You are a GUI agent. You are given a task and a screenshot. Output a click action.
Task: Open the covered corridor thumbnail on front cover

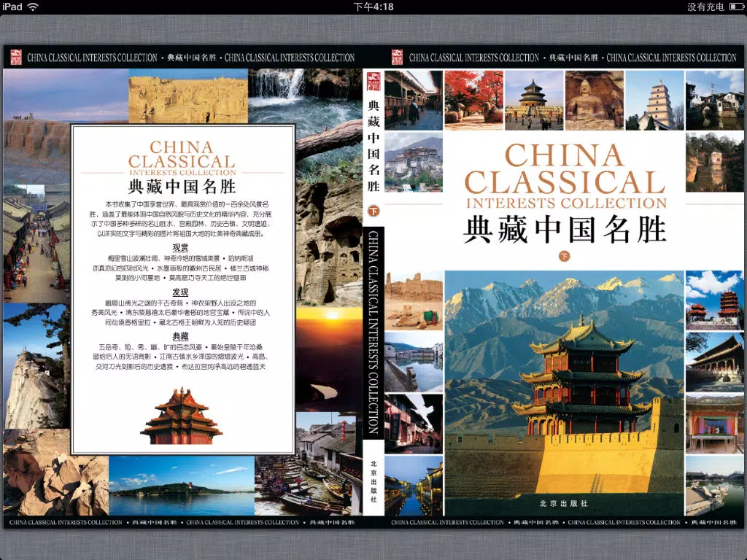[414, 100]
